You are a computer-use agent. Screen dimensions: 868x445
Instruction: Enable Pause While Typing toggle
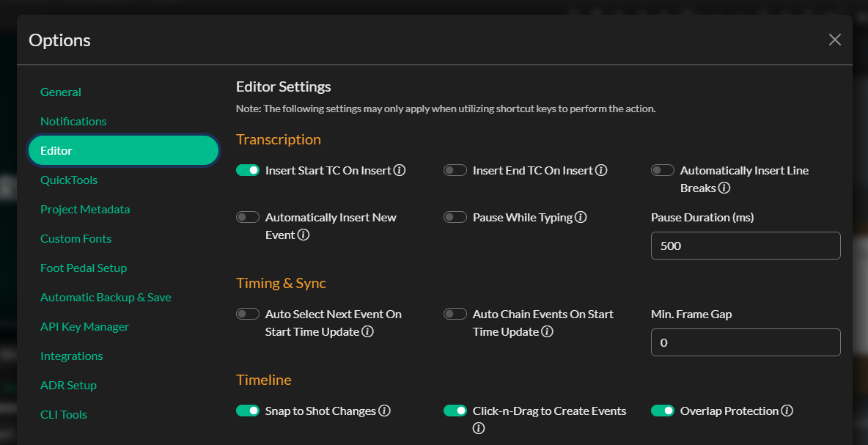[455, 218]
